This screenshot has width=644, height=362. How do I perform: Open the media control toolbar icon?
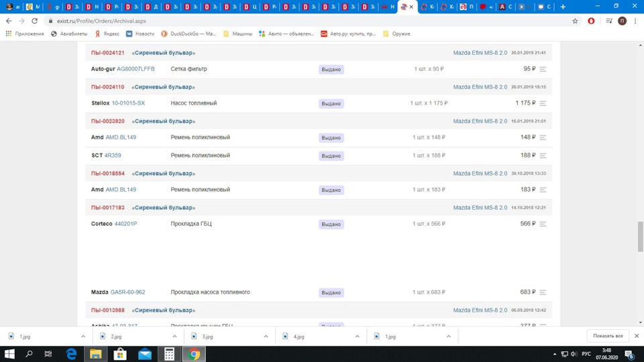[x=609, y=21]
